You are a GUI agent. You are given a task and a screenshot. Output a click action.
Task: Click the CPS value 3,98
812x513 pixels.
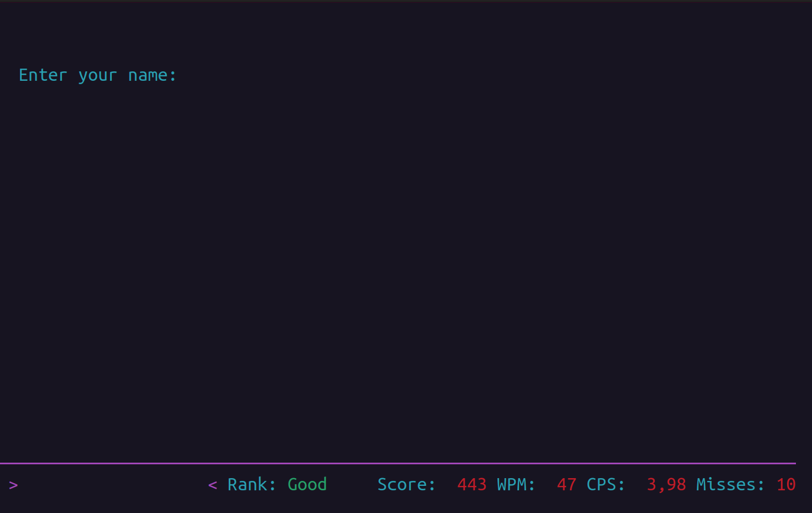click(666, 484)
